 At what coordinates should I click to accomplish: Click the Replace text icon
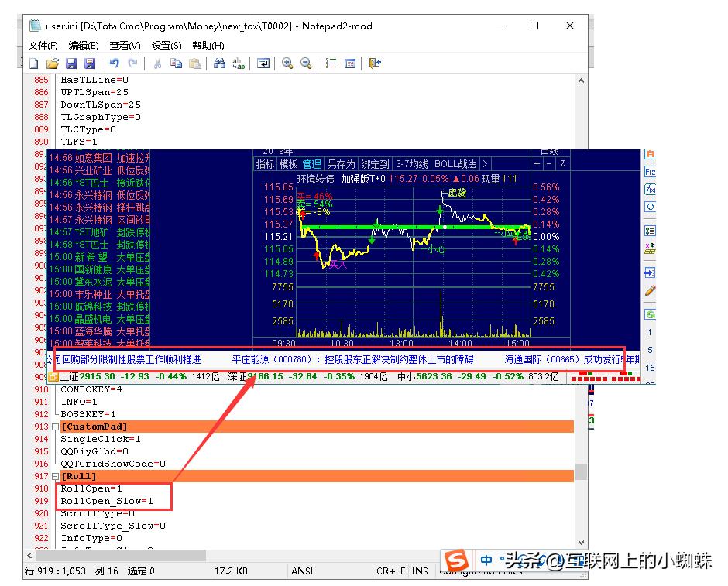(x=239, y=63)
